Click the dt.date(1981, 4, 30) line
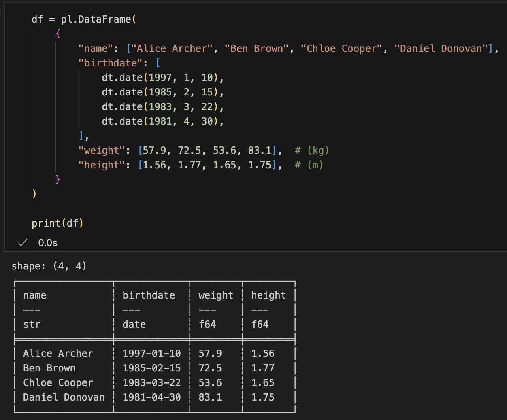The width and height of the screenshot is (507, 420). (162, 121)
